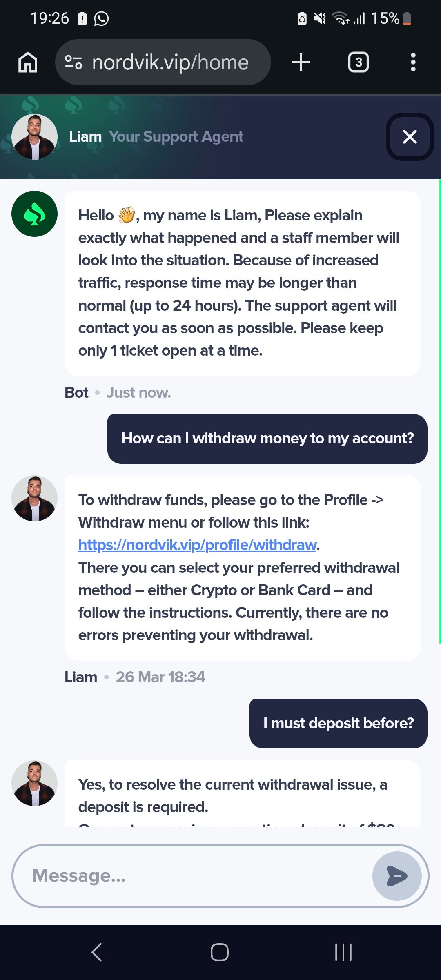Image resolution: width=441 pixels, height=980 pixels.
Task: Tap the "Your Support Agent" header label
Action: click(176, 137)
